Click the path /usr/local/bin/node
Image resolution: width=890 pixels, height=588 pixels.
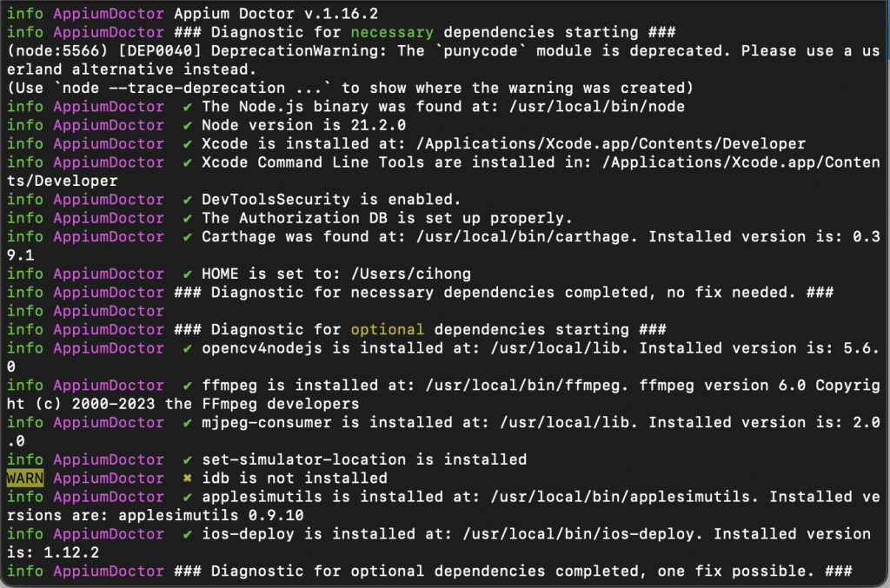coord(596,107)
